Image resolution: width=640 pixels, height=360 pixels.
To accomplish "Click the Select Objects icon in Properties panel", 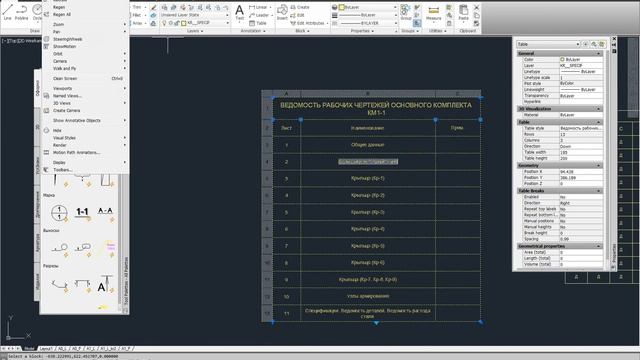I will (x=594, y=44).
